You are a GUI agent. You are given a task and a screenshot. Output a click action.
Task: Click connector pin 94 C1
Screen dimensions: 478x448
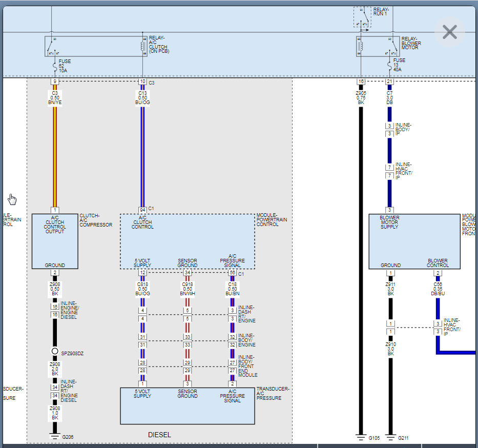142,210
